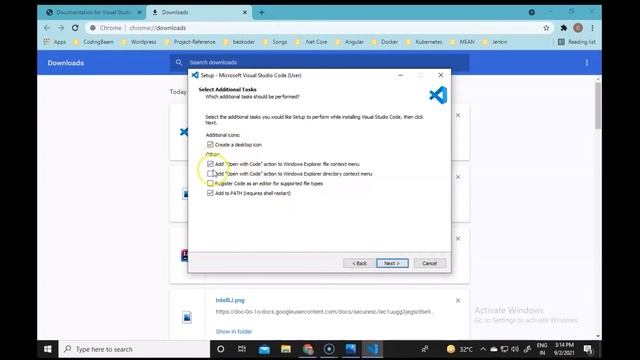This screenshot has width=640, height=360.
Task: Click Show in folder for IntelliJ.png
Action: point(234,331)
